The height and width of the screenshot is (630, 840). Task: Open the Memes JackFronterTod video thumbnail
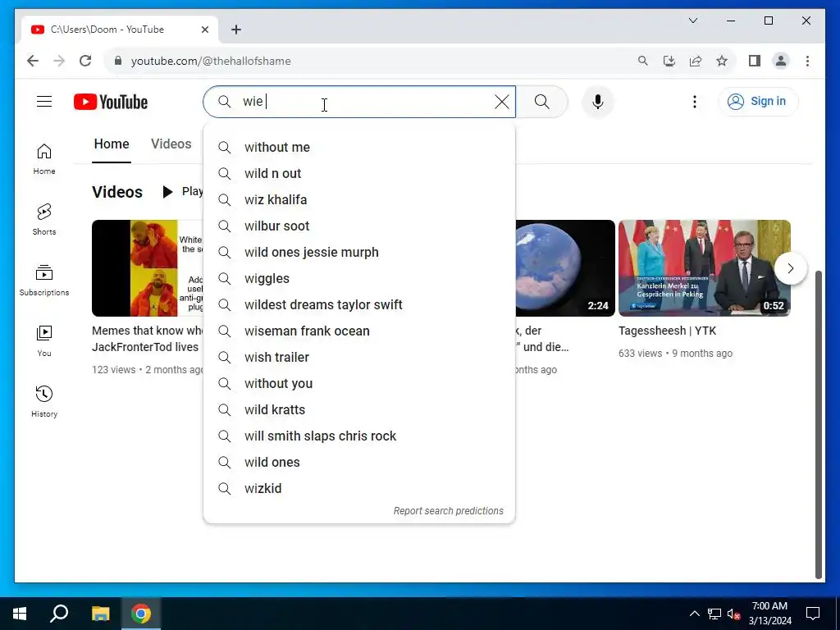pyautogui.click(x=148, y=268)
